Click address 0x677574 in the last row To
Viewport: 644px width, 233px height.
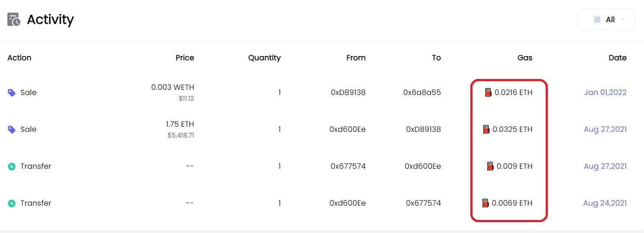[423, 203]
